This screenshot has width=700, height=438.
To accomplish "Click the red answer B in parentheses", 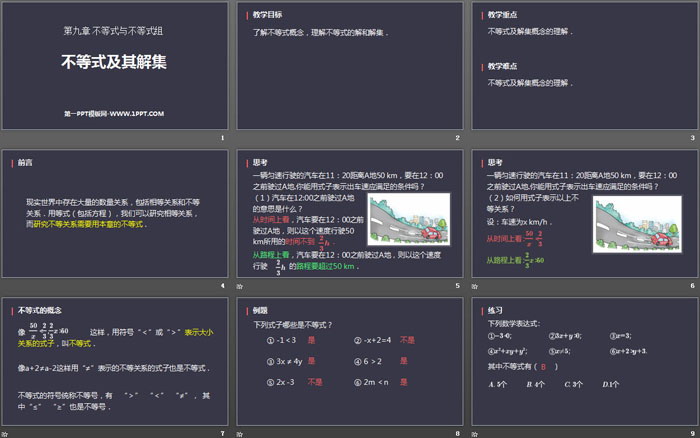I will [x=544, y=367].
